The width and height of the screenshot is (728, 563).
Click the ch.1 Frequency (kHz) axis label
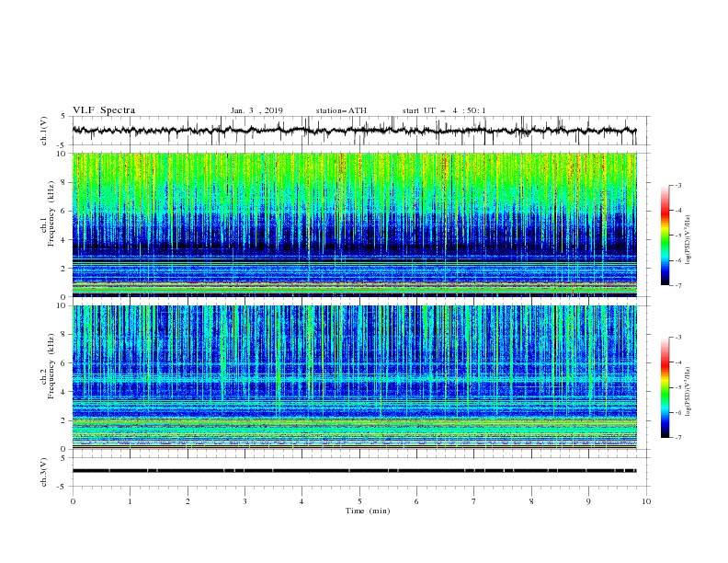(x=47, y=213)
